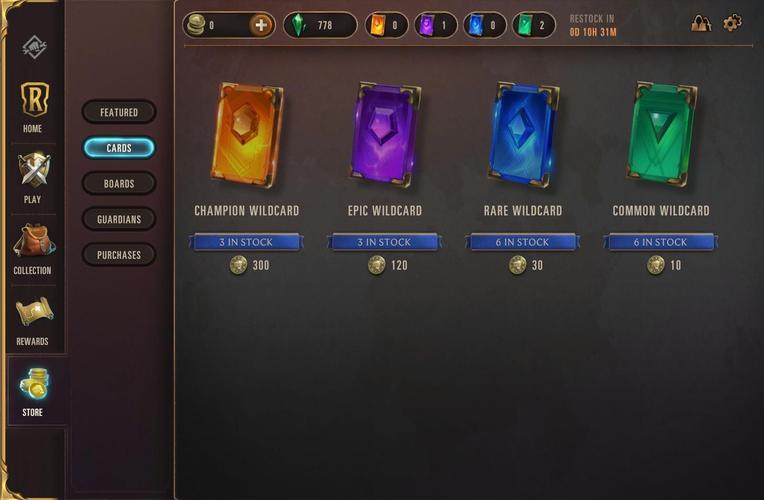Choose the blue Rare Wildcard card

pyautogui.click(x=523, y=135)
